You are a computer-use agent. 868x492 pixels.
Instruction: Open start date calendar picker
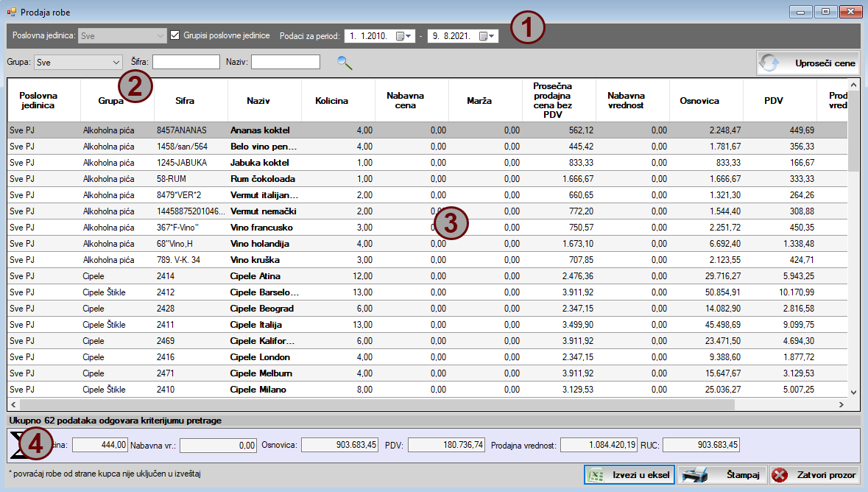[x=403, y=36]
